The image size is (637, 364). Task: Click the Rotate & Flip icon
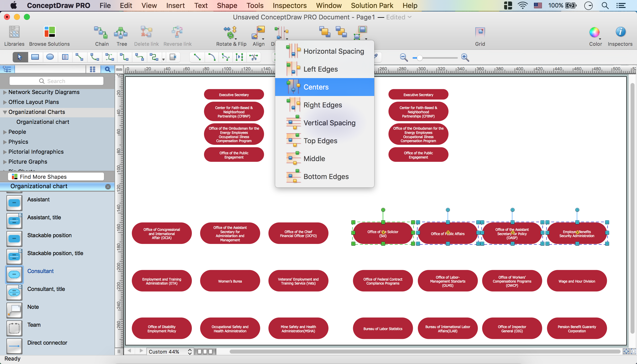coord(230,33)
